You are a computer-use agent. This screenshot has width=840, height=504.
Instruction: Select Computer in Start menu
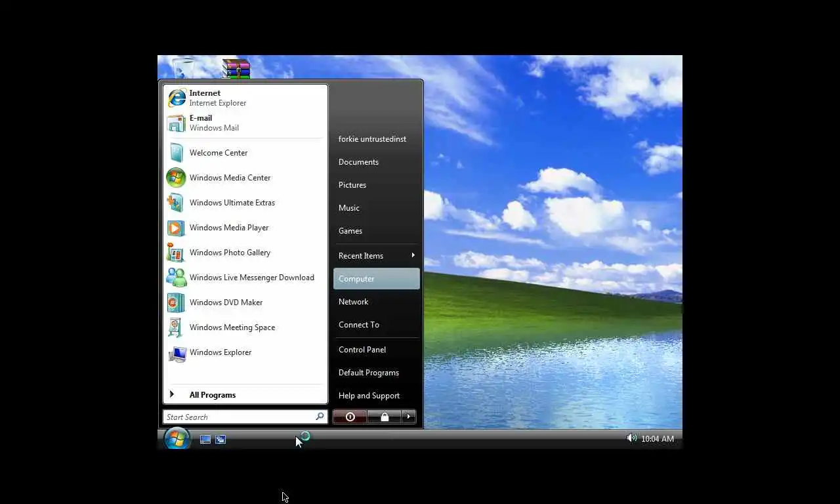tap(376, 279)
